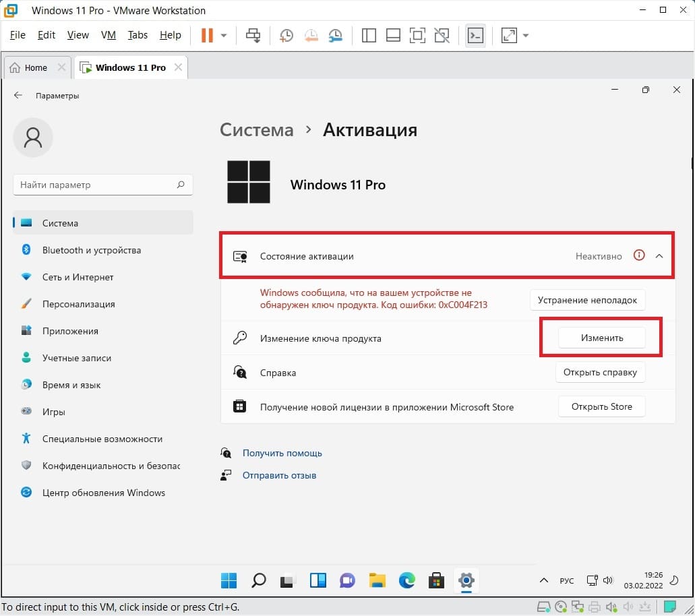Click the Устранение неполадок button
The image size is (695, 616).
click(x=587, y=300)
